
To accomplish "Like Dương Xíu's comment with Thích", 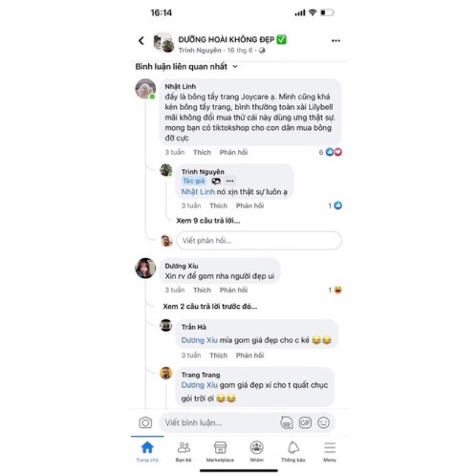I will (202, 290).
